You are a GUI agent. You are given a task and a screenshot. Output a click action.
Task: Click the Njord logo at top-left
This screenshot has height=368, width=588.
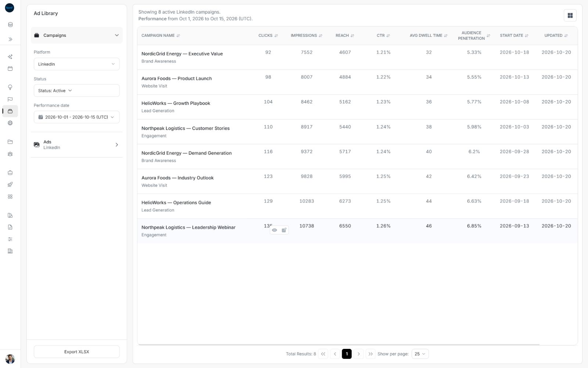click(x=10, y=7)
